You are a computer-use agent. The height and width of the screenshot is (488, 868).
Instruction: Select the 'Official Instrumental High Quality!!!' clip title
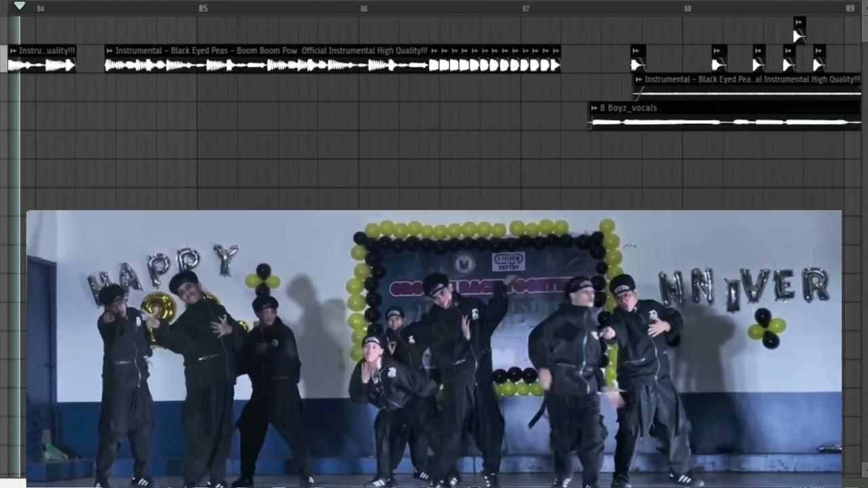[x=365, y=51]
